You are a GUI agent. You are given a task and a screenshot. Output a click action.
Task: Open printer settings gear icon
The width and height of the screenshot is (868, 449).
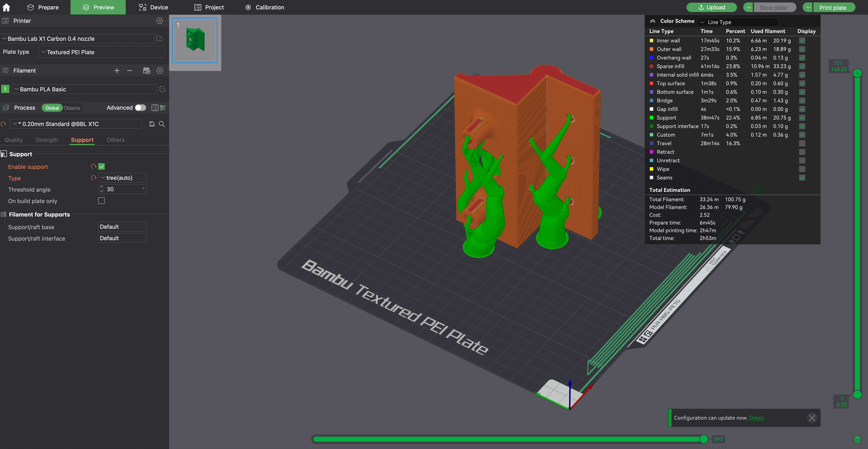160,21
